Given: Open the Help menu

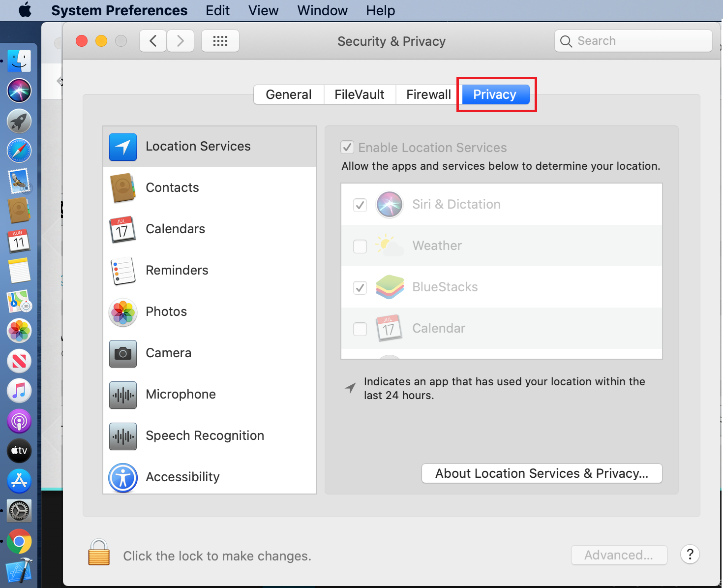Looking at the screenshot, I should pos(381,10).
